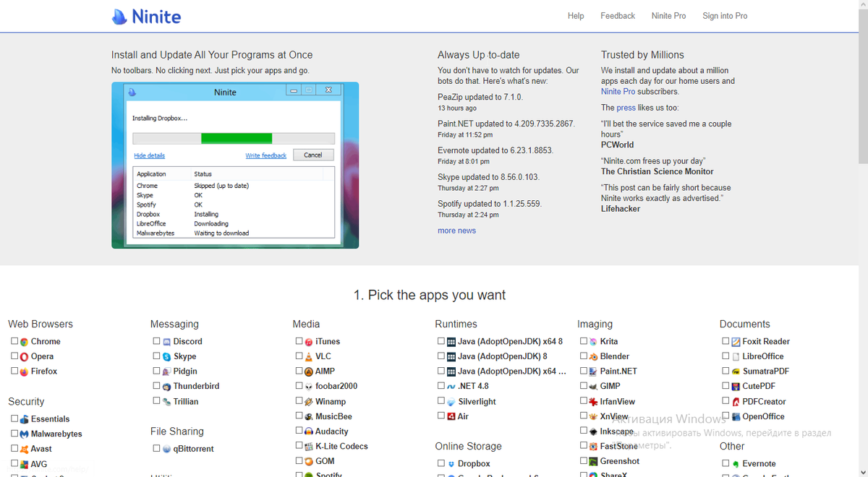868x477 pixels.
Task: Enable the LibreOffice checkbox
Action: (x=726, y=356)
